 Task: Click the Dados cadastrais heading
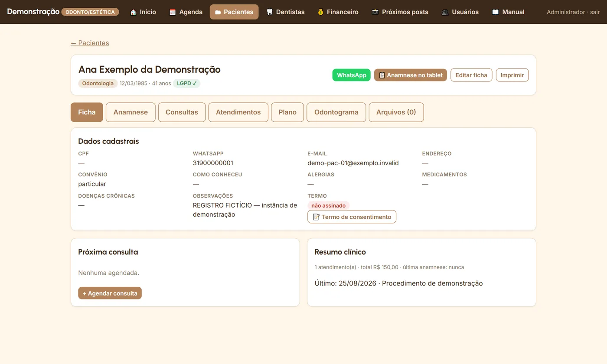(x=108, y=141)
